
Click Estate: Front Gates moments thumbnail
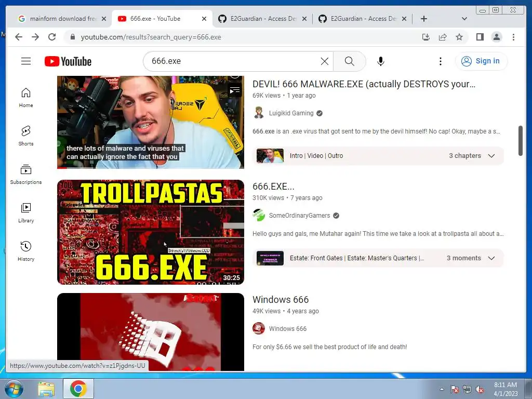(270, 258)
